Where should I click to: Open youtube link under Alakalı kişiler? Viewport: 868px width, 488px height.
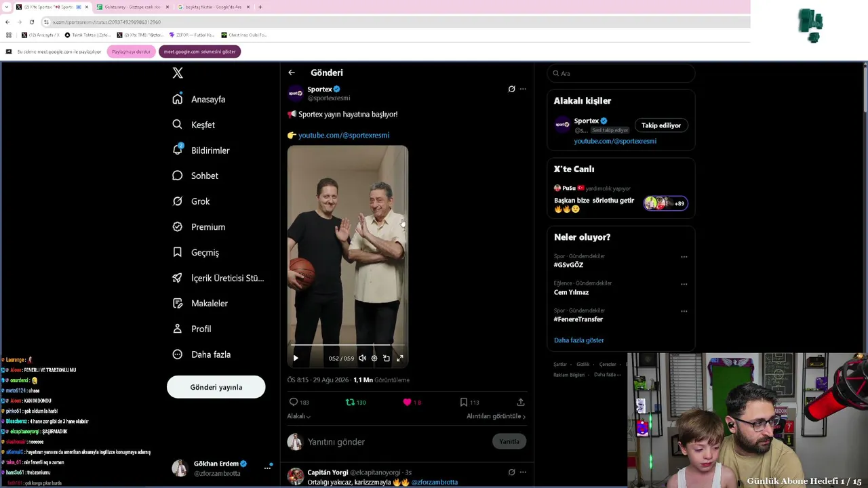coord(615,141)
